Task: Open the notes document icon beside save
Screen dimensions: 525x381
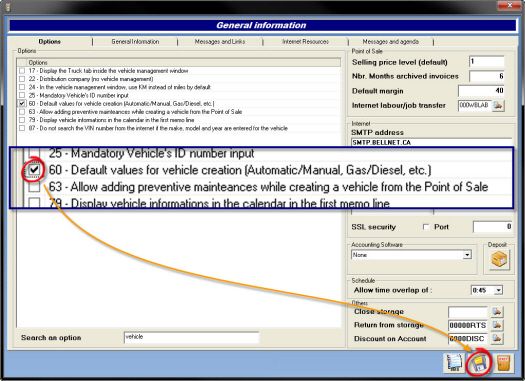Action: click(x=455, y=364)
